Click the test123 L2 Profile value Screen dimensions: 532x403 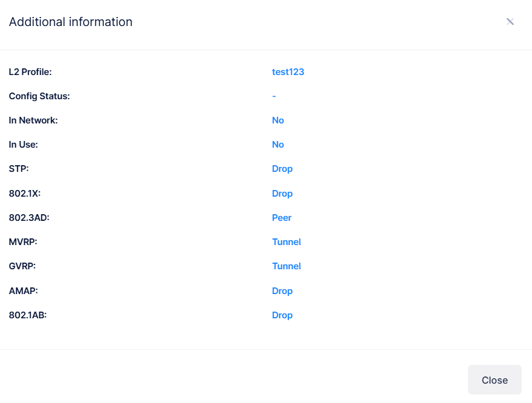point(288,72)
